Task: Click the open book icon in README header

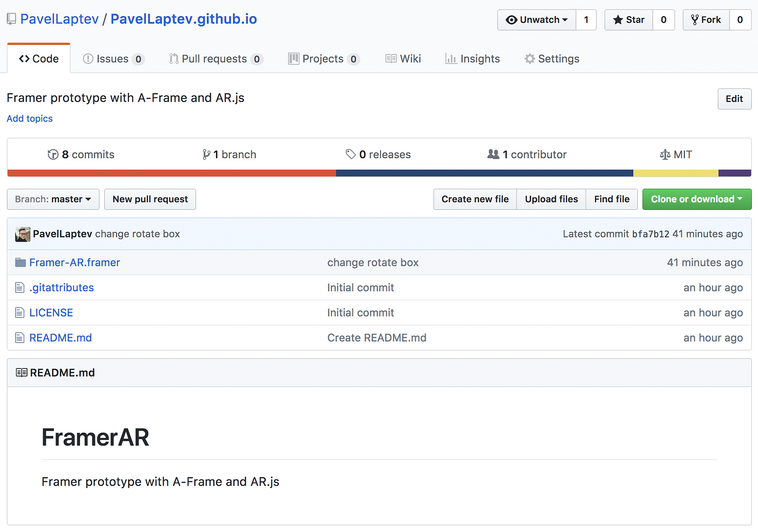Action: coord(21,373)
